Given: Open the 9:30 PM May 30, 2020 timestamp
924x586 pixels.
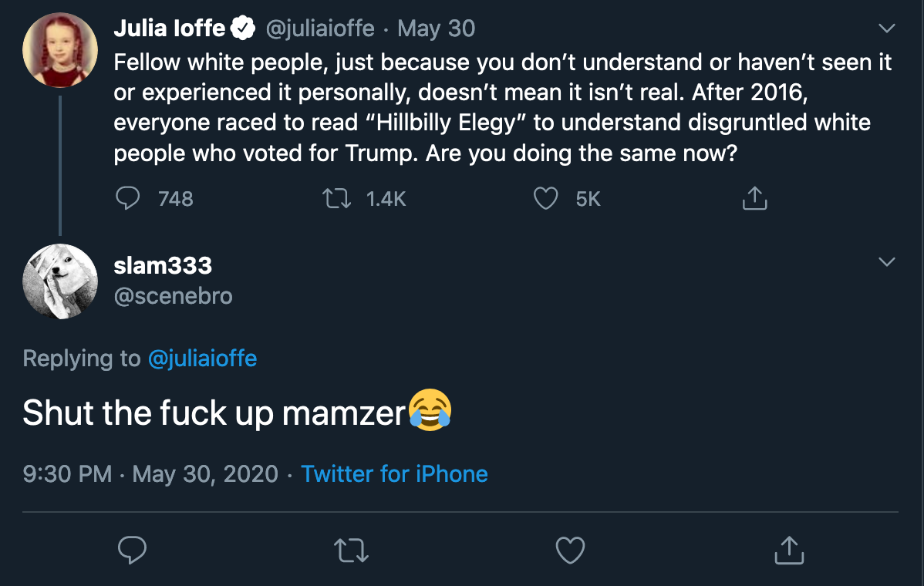Looking at the screenshot, I should 150,473.
